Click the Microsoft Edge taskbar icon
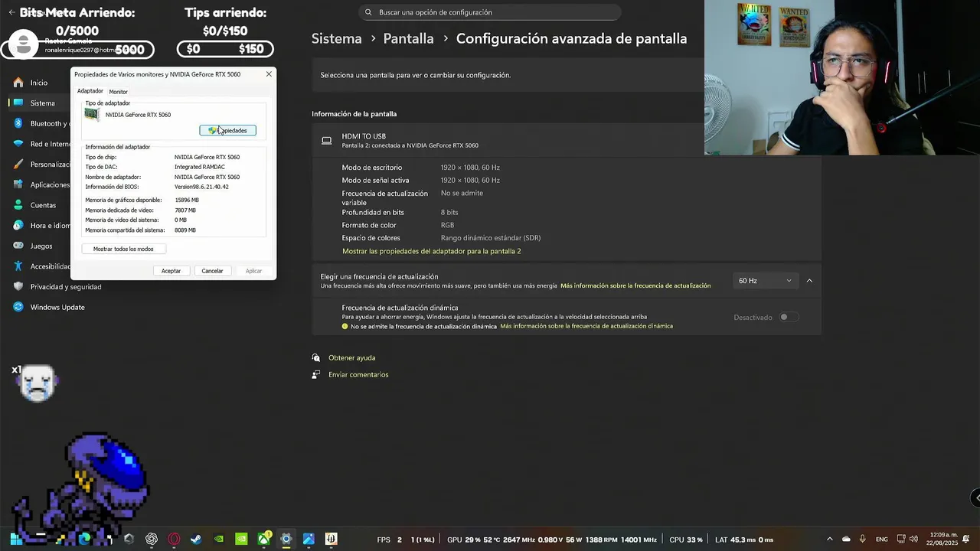The height and width of the screenshot is (551, 980). (x=84, y=540)
